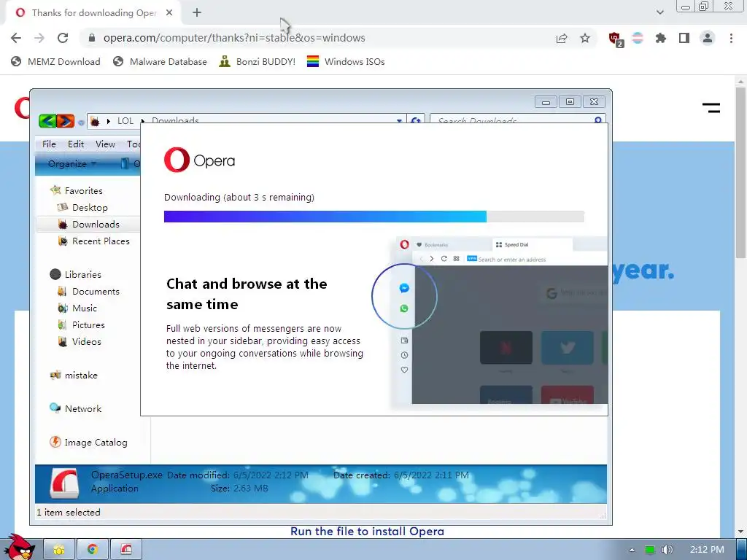Select Libraries in the navigation pane
Viewport: 747px width, 560px height.
(76, 274)
